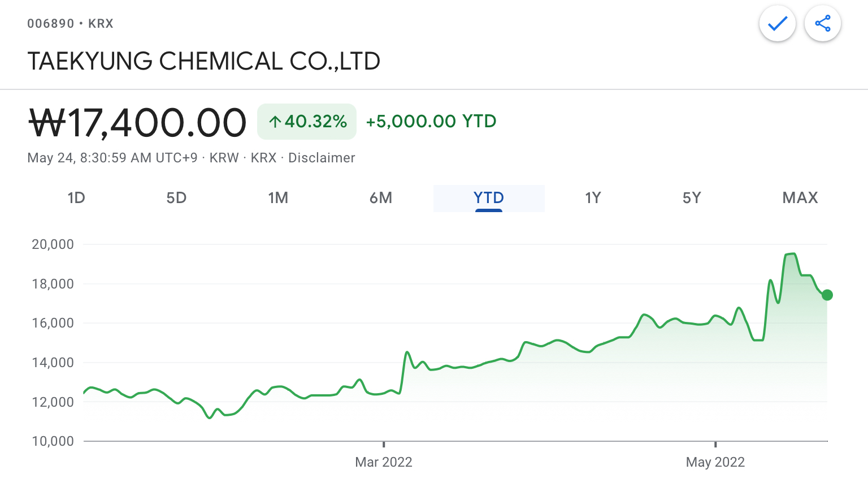Screen dimensions: 868x478
Task: Click the green current-price dot on chart
Action: 827,295
